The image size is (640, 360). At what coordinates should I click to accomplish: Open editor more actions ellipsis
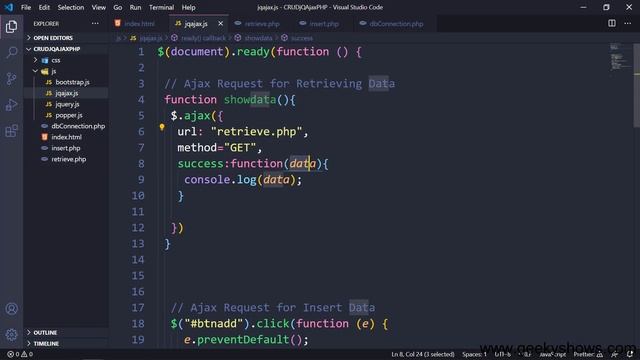[627, 23]
